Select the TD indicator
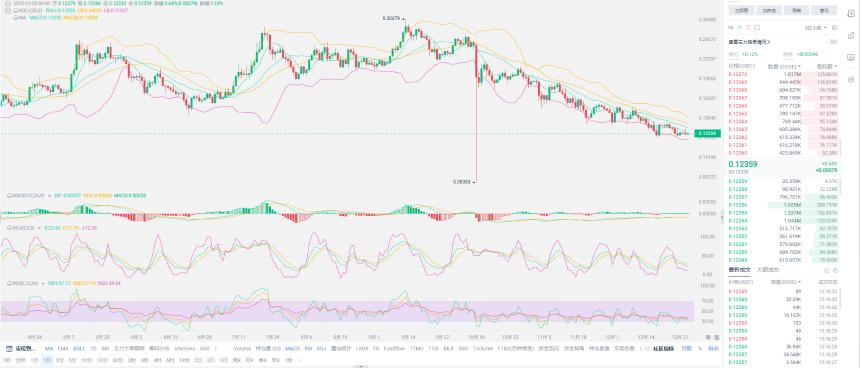The width and height of the screenshot is (860, 368). pos(93,349)
